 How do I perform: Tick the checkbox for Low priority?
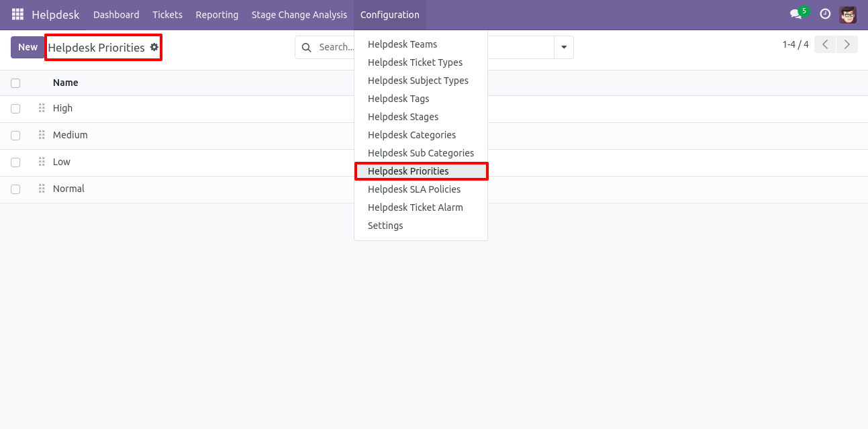click(15, 162)
